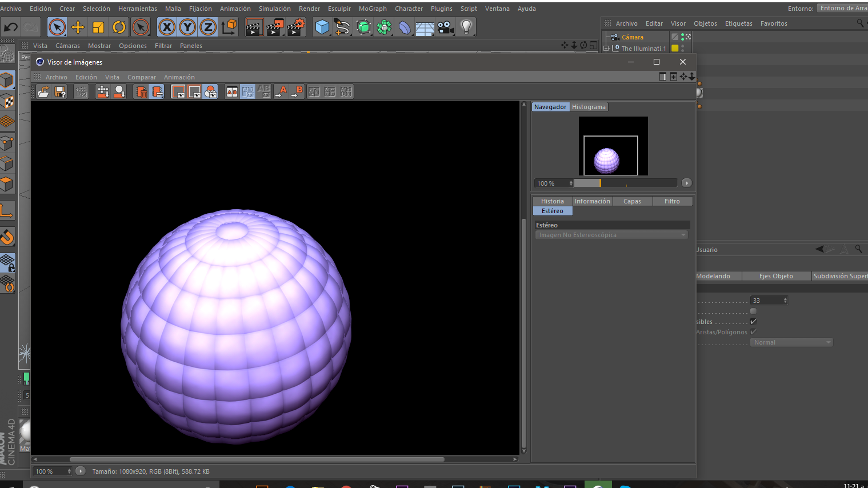Render the active view
Image resolution: width=868 pixels, height=488 pixels.
click(254, 27)
